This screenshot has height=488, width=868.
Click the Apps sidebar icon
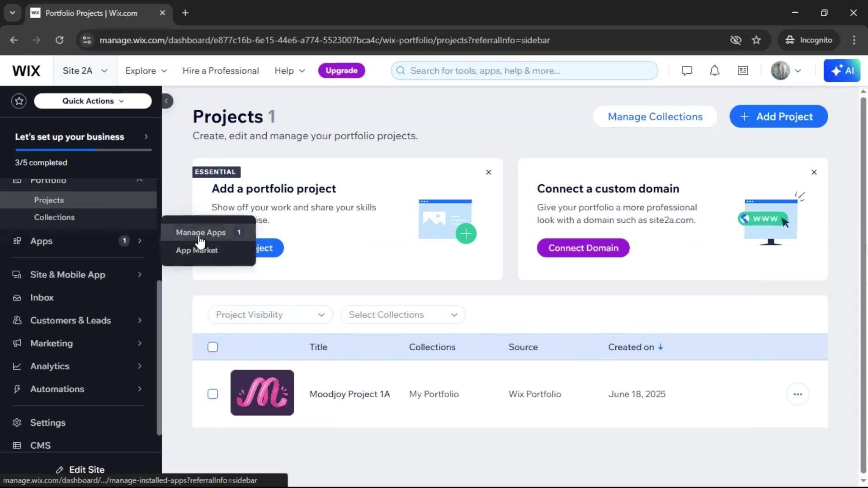pyautogui.click(x=17, y=241)
